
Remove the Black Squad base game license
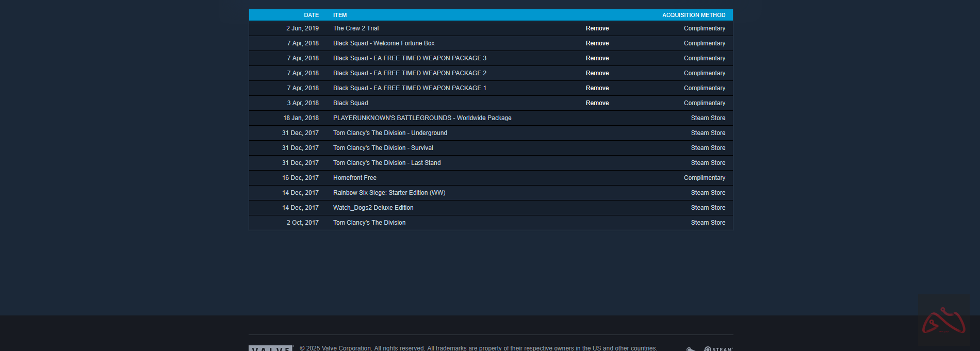[597, 103]
